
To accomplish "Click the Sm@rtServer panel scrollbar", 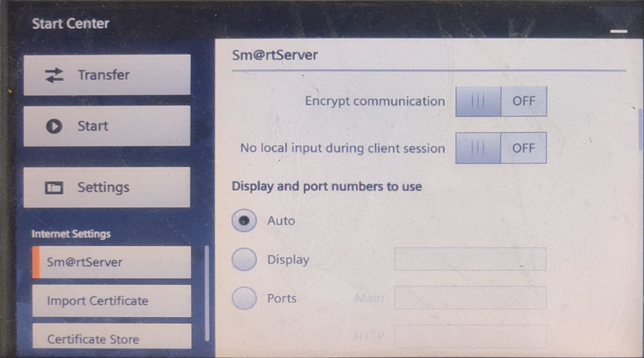I will 641,130.
